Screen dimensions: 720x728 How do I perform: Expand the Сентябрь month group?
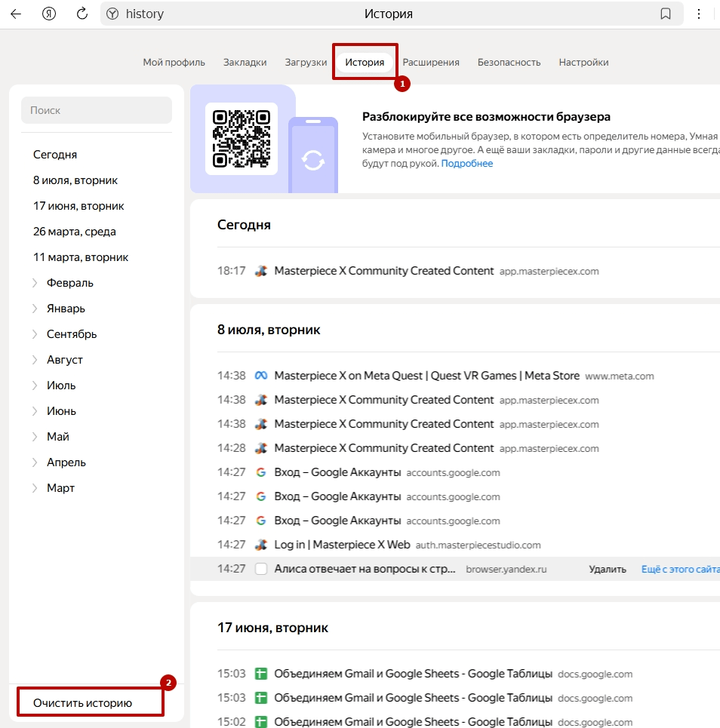coord(35,334)
